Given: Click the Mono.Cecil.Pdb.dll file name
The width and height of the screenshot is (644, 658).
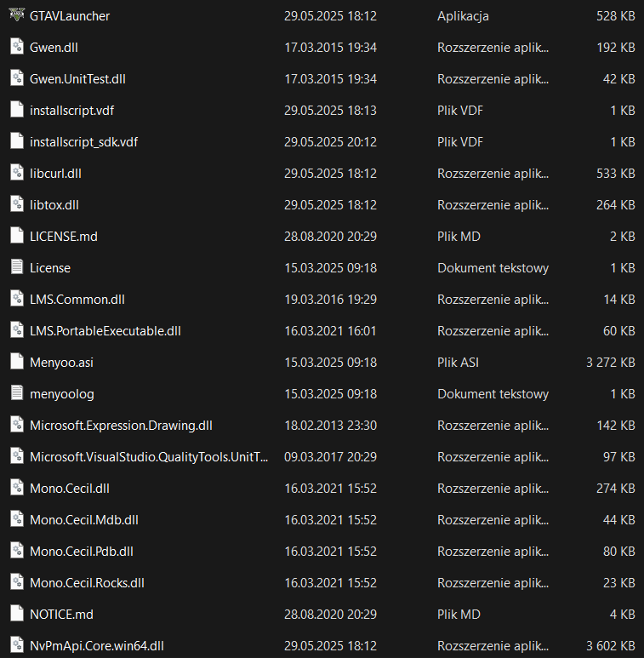Looking at the screenshot, I should [82, 551].
